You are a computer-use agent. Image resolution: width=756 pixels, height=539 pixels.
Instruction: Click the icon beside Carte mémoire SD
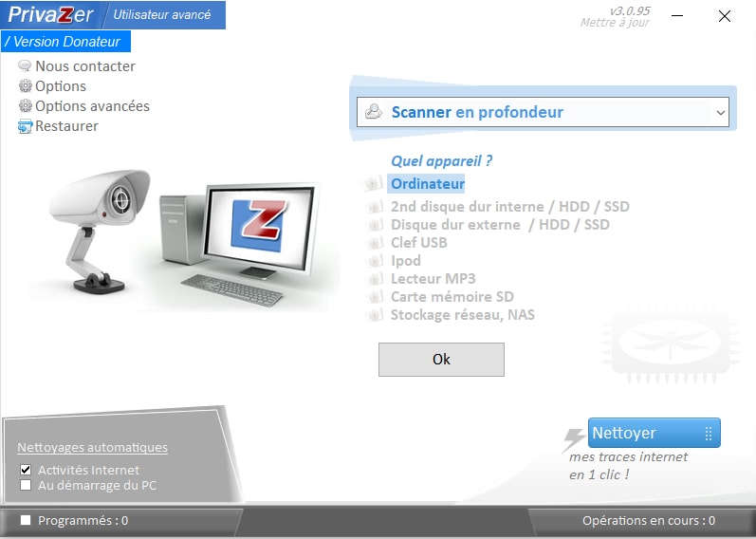coord(375,296)
